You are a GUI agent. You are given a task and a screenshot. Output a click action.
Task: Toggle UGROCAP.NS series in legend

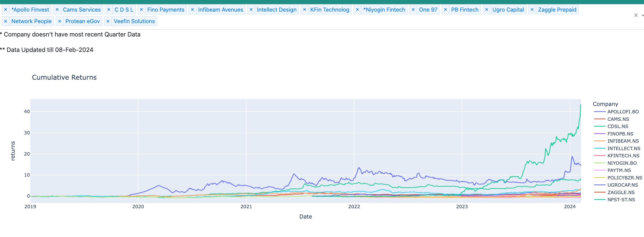tap(616, 185)
